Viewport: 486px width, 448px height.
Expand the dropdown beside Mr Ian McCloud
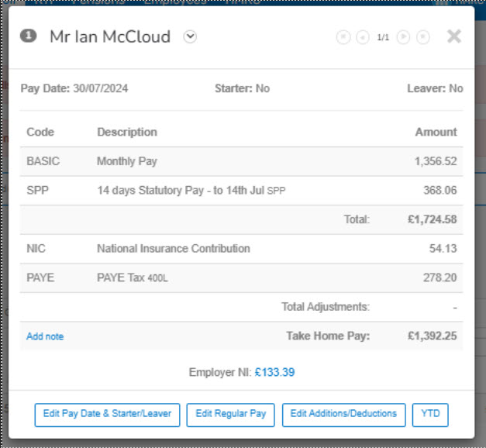click(190, 37)
